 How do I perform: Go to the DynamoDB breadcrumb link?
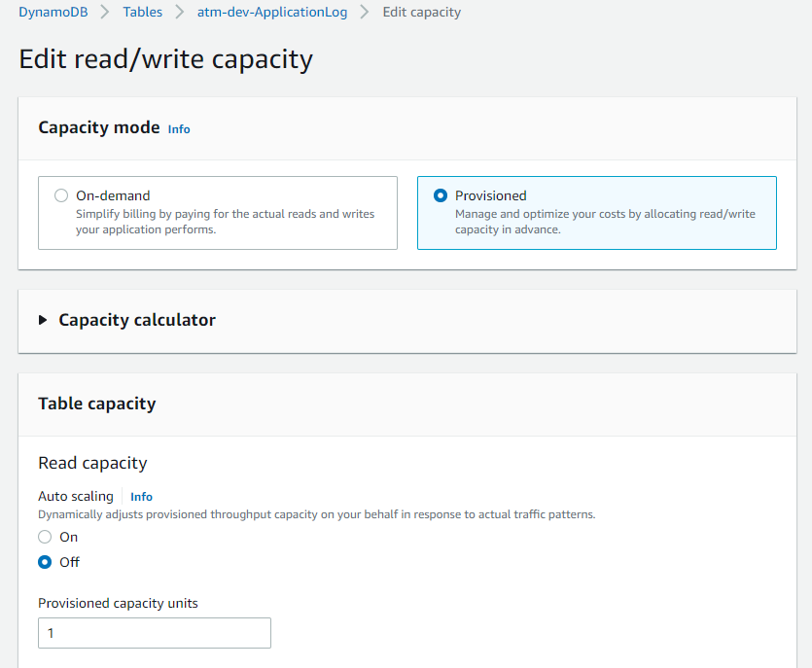click(x=54, y=13)
